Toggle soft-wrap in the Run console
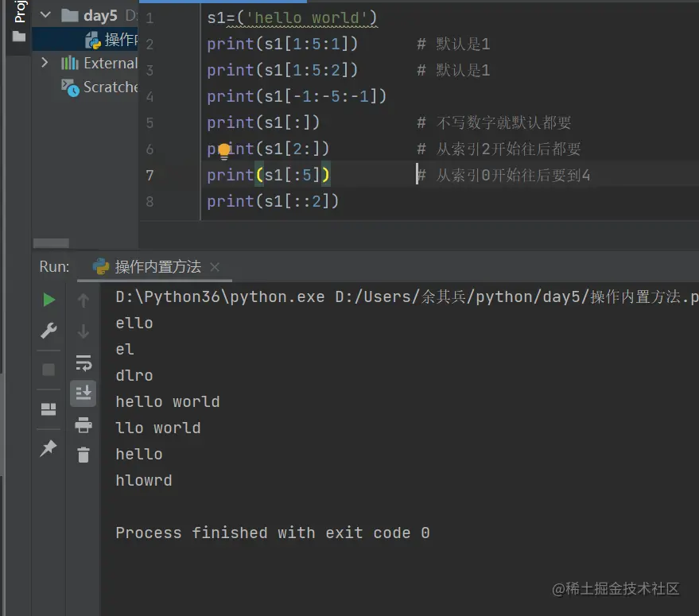Screen dimensions: 699x616 [83, 362]
